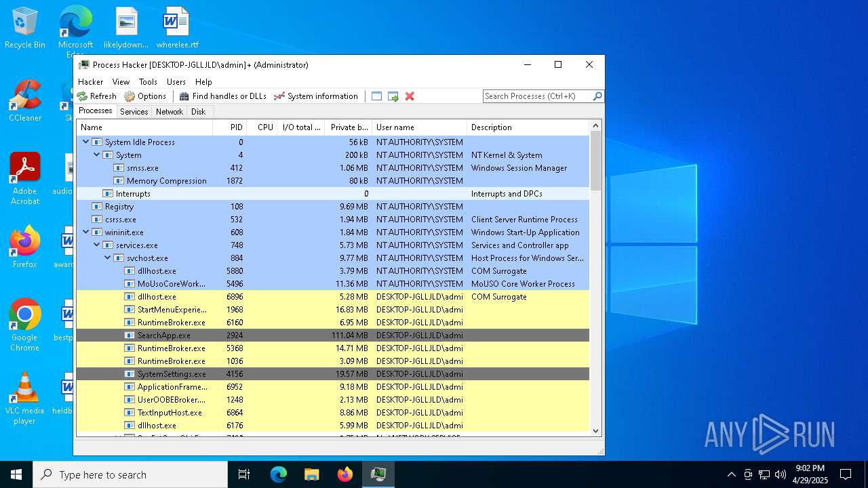868x488 pixels.
Task: Open the Help menu
Action: tap(203, 82)
